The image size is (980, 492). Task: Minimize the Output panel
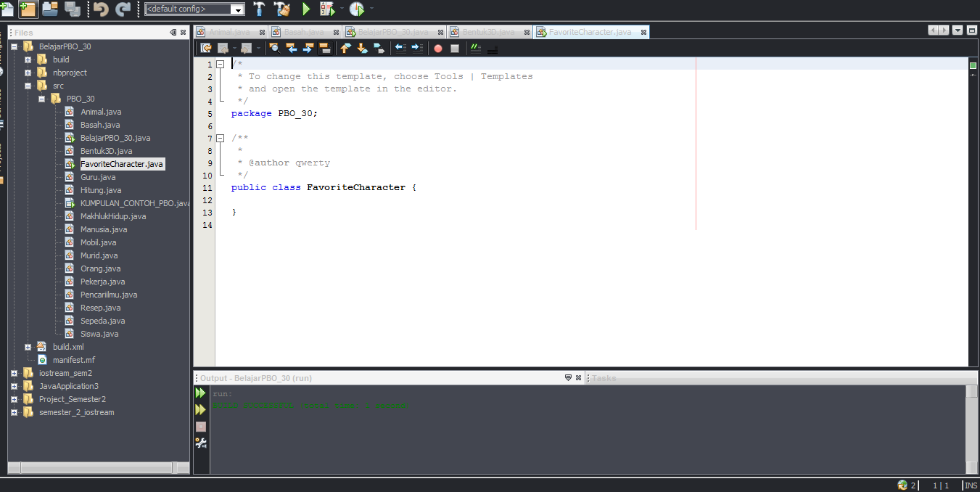[568, 378]
